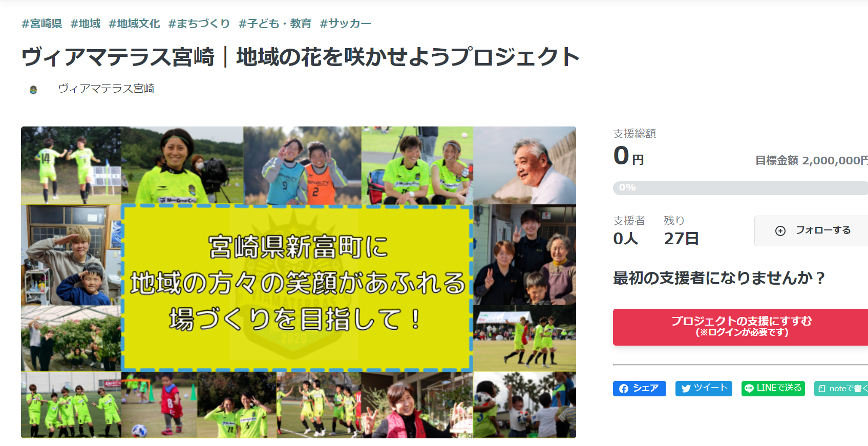Image resolution: width=868 pixels, height=446 pixels.
Task: Click the ヴィアマテラス宮崎 avatar icon
Action: coord(33,90)
